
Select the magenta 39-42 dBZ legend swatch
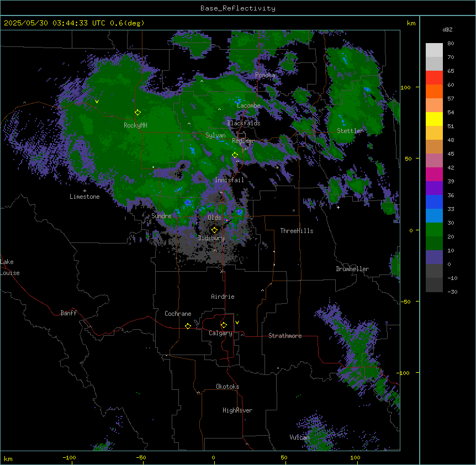(434, 174)
